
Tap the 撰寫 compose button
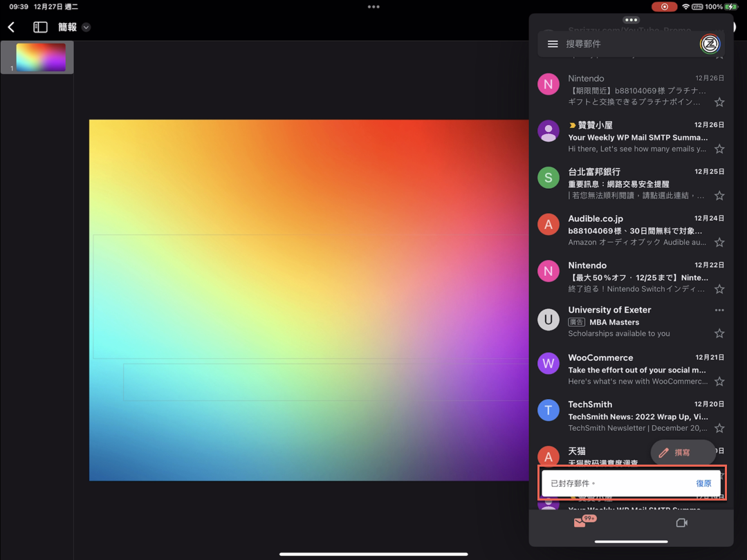(683, 452)
